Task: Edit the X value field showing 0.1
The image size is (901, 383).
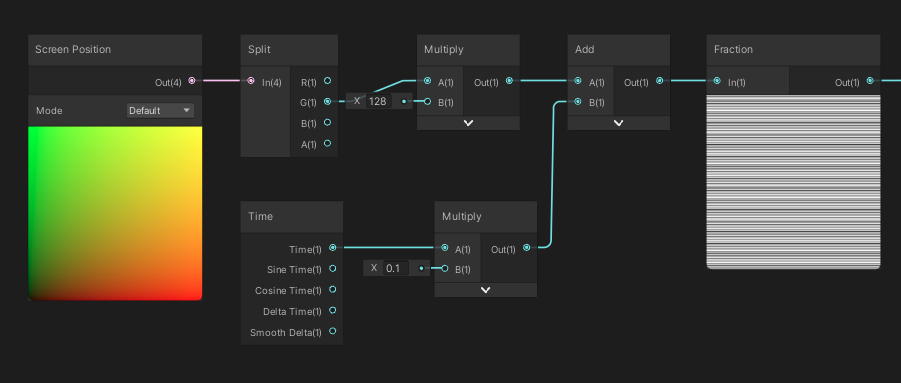Action: click(x=396, y=268)
